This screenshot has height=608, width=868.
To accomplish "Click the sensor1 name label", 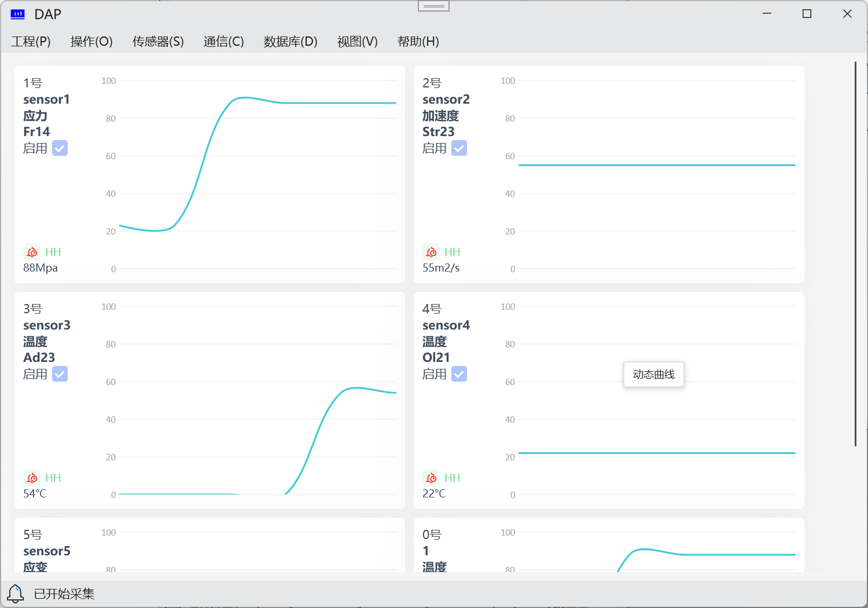I will 46,100.
